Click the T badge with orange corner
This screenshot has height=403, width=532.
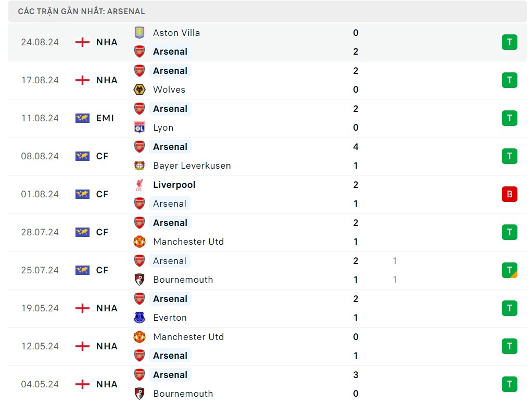(509, 270)
